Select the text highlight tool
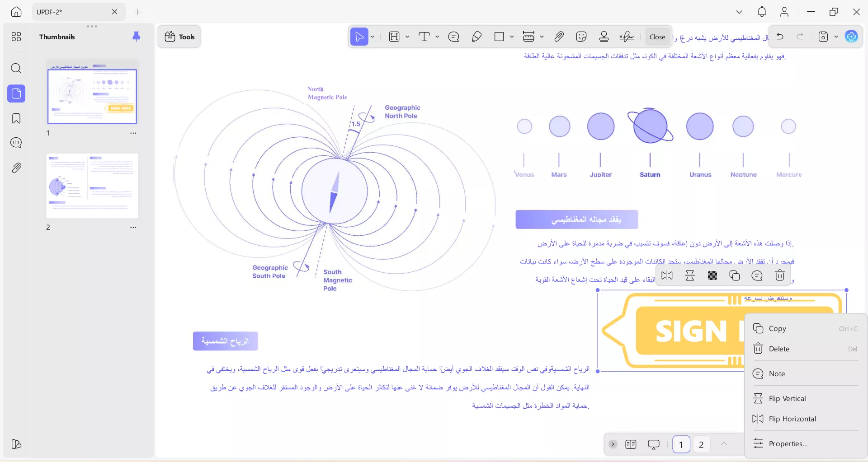 point(394,37)
